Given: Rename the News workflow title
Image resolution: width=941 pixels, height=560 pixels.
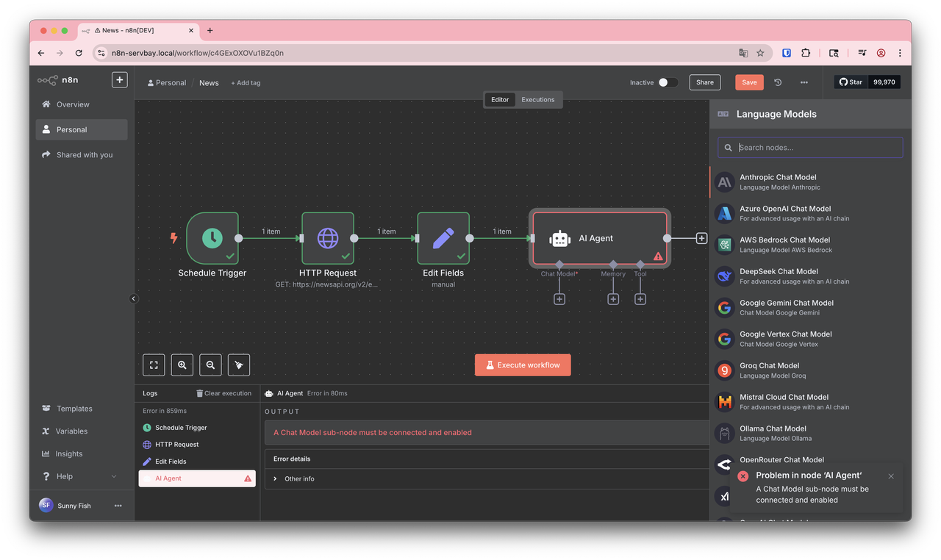Looking at the screenshot, I should coord(209,83).
